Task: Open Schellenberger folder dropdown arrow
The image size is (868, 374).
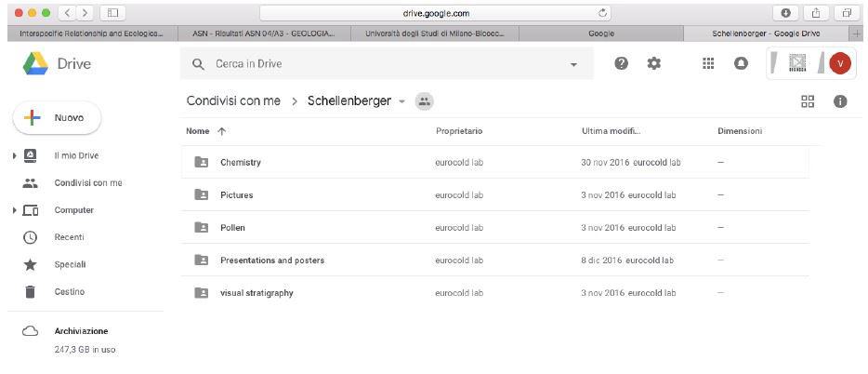Action: pos(401,102)
